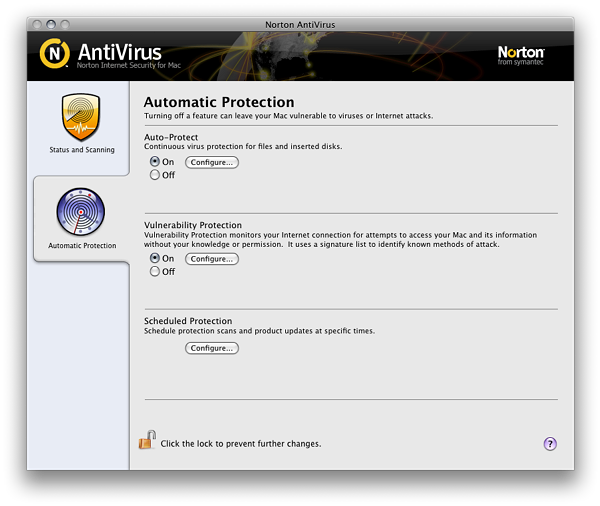Minimize the Norton AntiVirus window
This screenshot has width=600, height=506.
pyautogui.click(x=52, y=23)
